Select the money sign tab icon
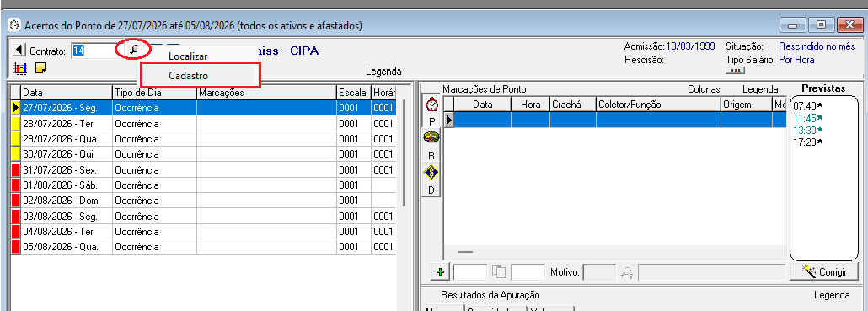Screen dimensions: 868x311 (431, 173)
